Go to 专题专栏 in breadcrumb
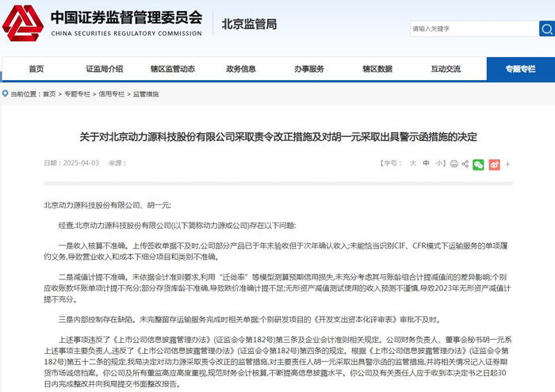This screenshot has height=392, width=555. (x=77, y=94)
